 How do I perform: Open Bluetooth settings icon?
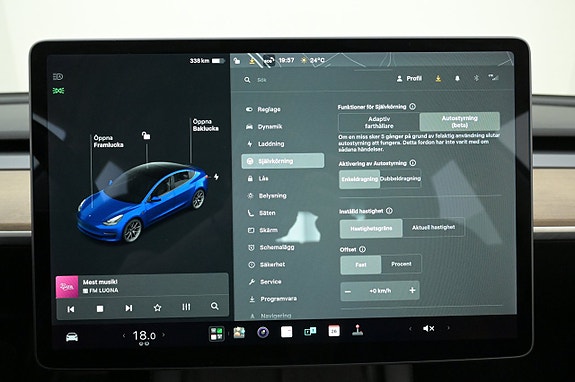click(476, 78)
